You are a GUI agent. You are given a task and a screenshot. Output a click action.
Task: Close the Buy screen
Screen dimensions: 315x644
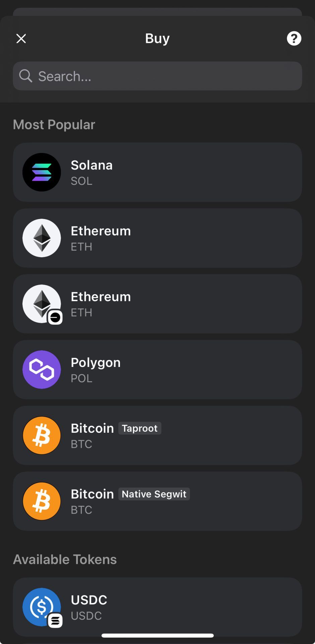point(21,39)
